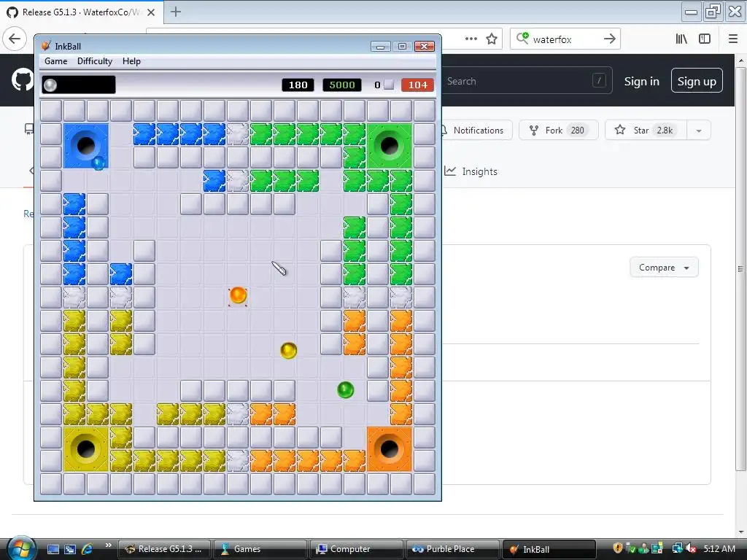The width and height of the screenshot is (747, 560).
Task: Close the Release G5.1.3 browser tab
Action: click(151, 12)
